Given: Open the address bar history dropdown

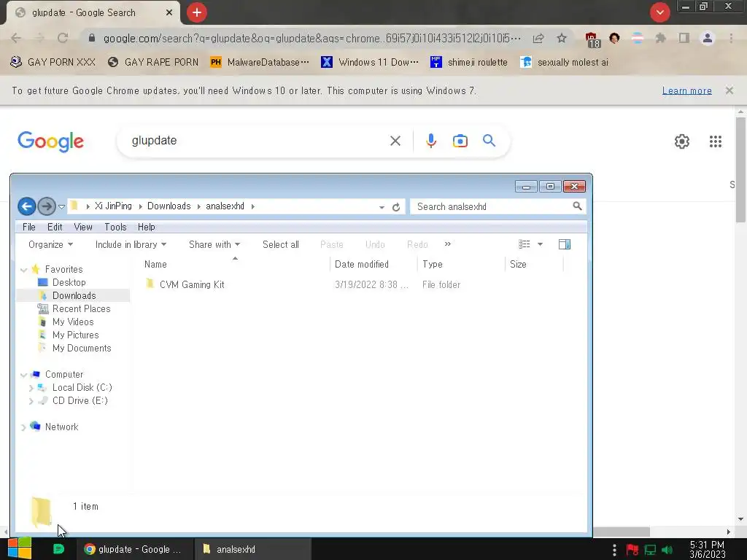Looking at the screenshot, I should point(382,206).
